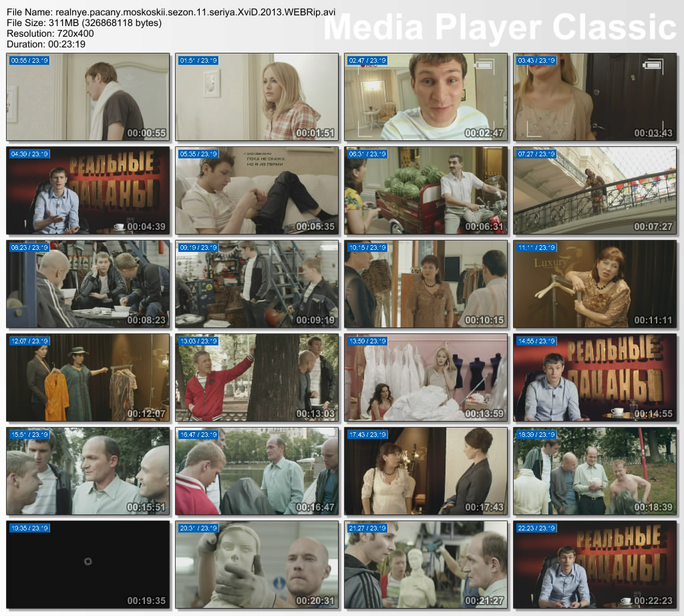Viewport: 684px width, 616px height.
Task: Click the blue 04:39 time badge
Action: tap(29, 154)
